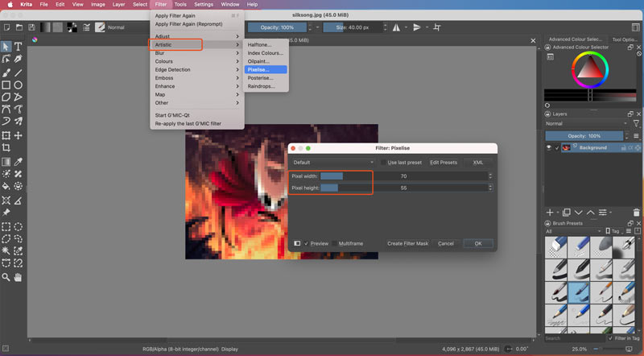The width and height of the screenshot is (644, 356).
Task: Select the Fill bucket tool
Action: [6, 186]
